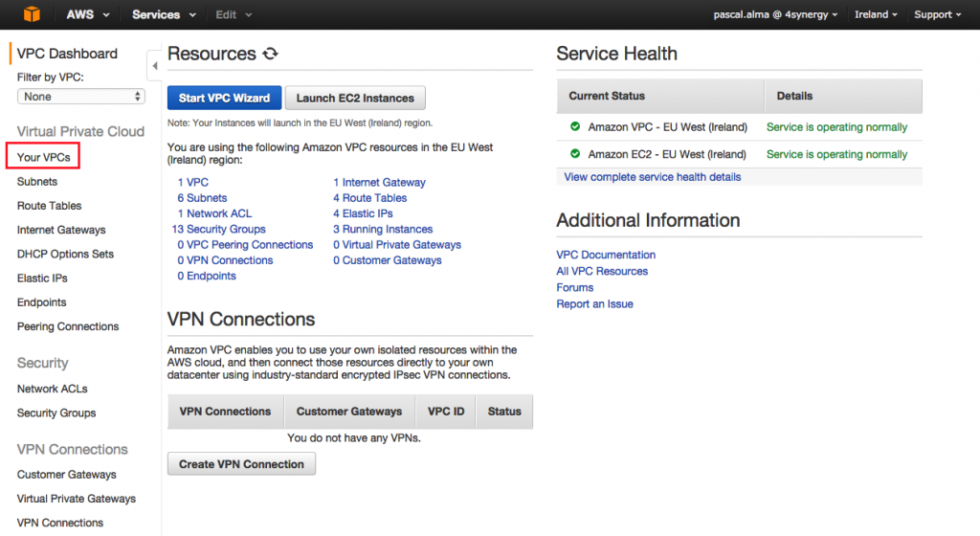This screenshot has height=536, width=980.
Task: Open Route Tables in the sidebar
Action: coord(49,206)
